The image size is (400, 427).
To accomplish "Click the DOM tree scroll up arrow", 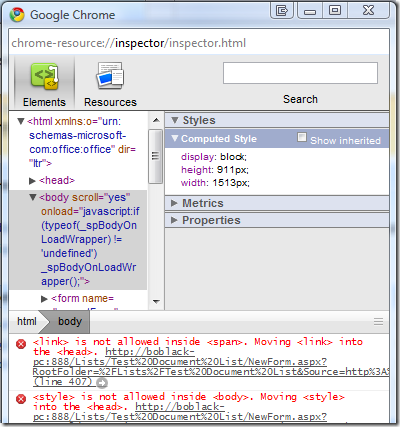I will pyautogui.click(x=156, y=120).
